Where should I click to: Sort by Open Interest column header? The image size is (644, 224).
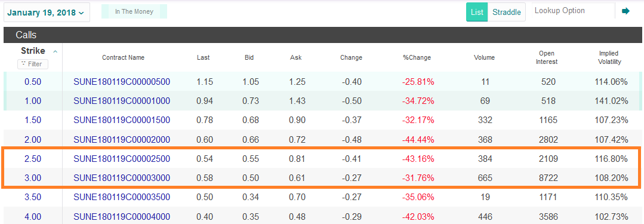tap(547, 57)
